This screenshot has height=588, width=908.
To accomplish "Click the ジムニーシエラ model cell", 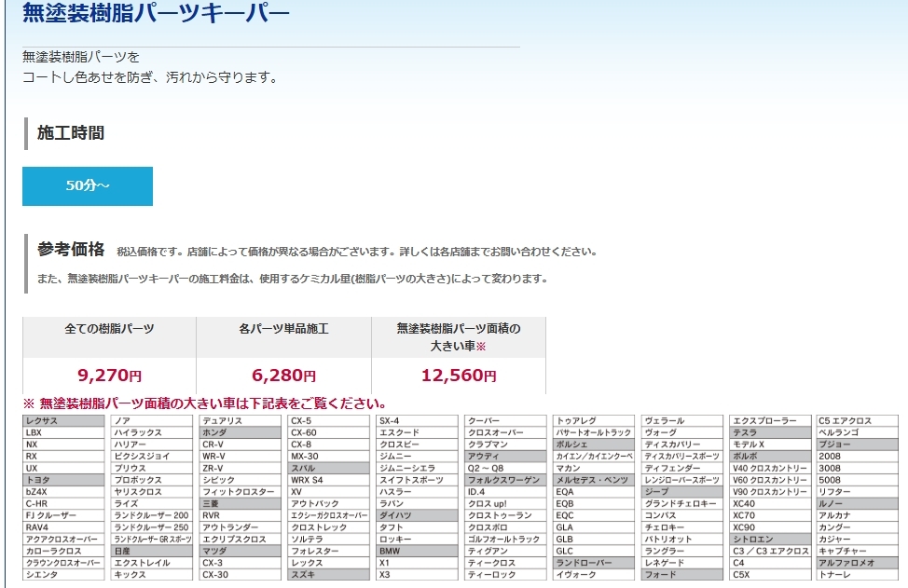I will [420, 469].
